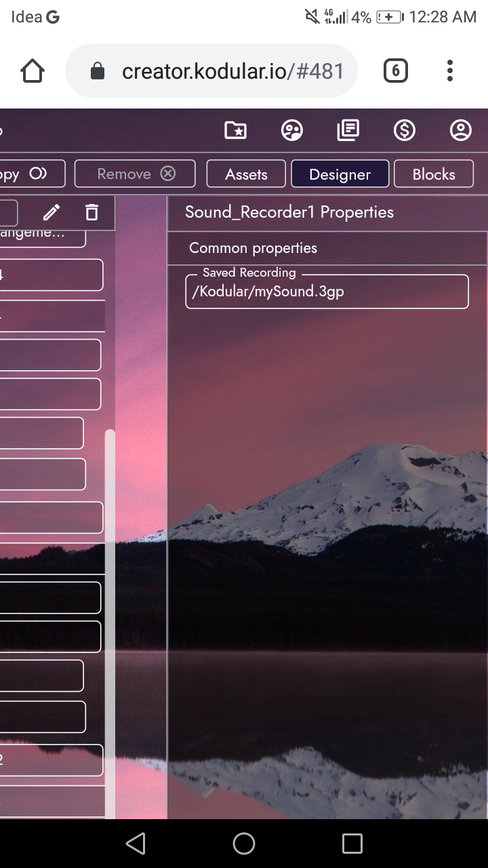488x868 pixels.
Task: Edit the Saved Recording path field
Action: click(x=327, y=292)
